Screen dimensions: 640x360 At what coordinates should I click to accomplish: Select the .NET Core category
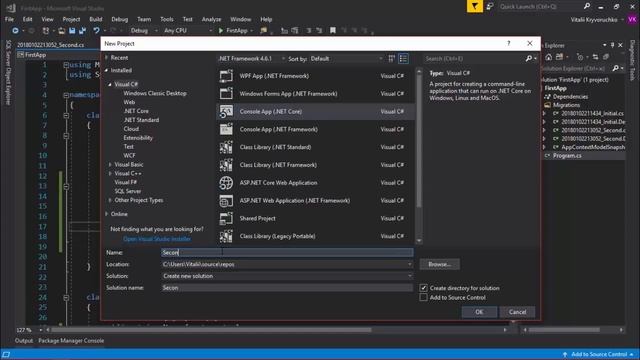click(x=136, y=111)
